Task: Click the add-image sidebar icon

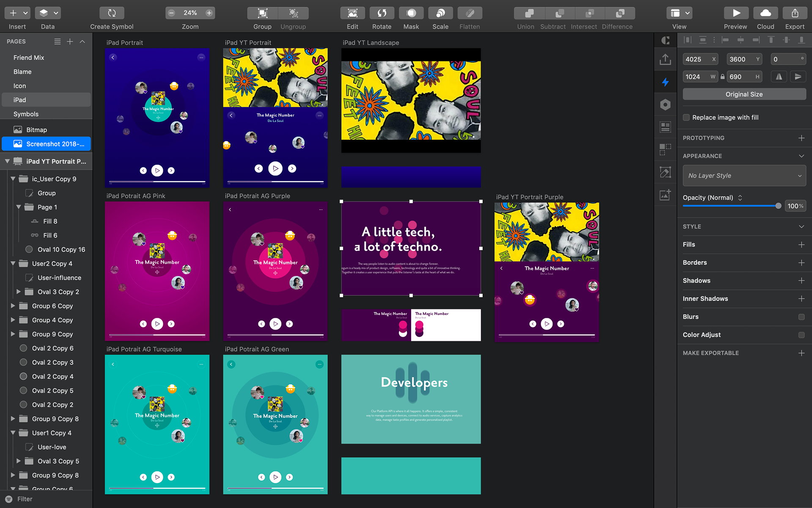Action: pyautogui.click(x=665, y=195)
